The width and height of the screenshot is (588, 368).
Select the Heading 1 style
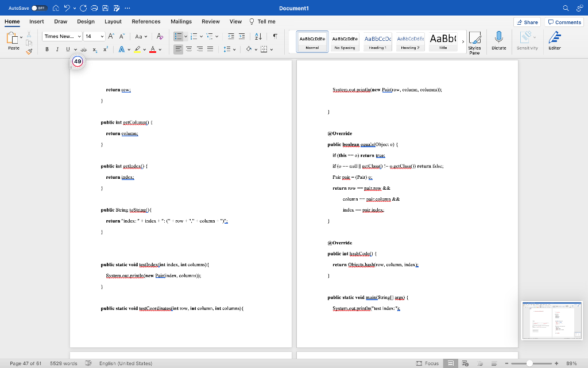tap(378, 41)
